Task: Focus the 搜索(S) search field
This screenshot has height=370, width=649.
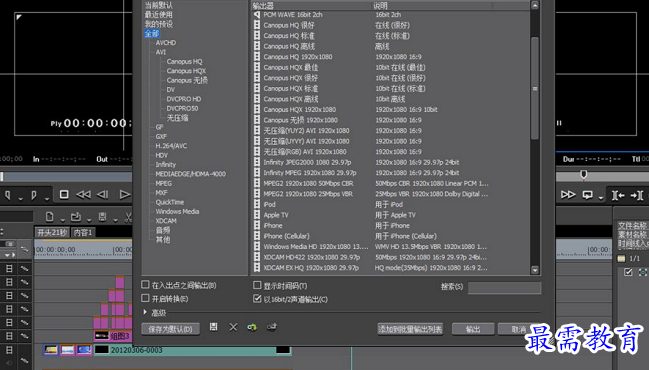Action: [504, 287]
